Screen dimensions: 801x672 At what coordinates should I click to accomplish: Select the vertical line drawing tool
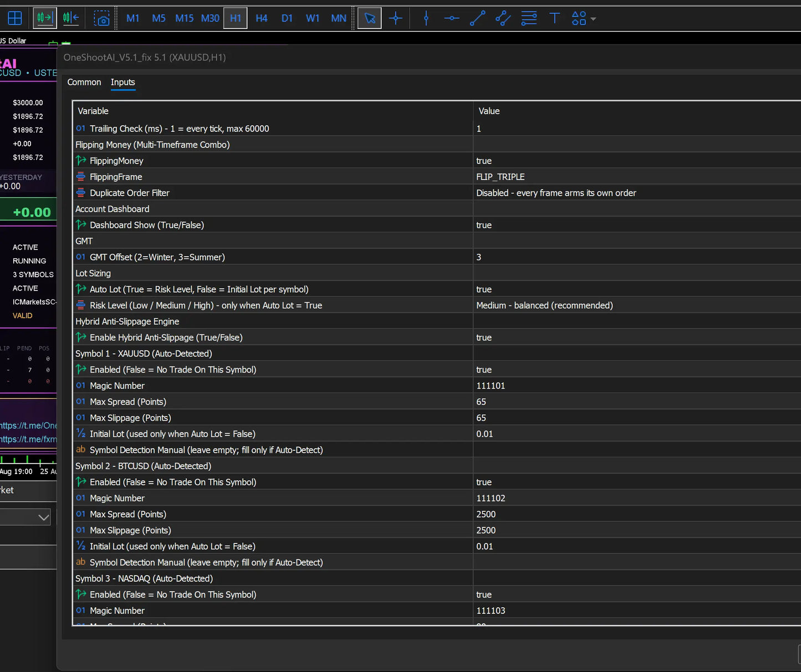[426, 18]
